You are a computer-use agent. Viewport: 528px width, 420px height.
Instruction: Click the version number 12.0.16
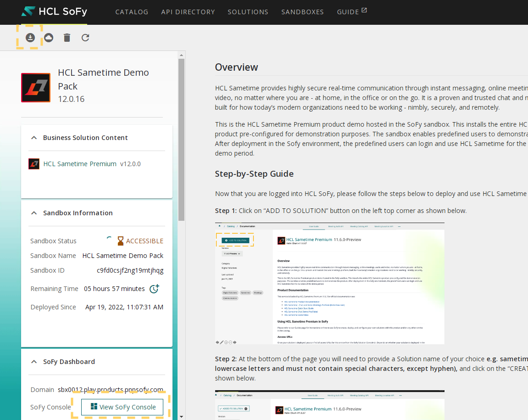click(x=71, y=99)
